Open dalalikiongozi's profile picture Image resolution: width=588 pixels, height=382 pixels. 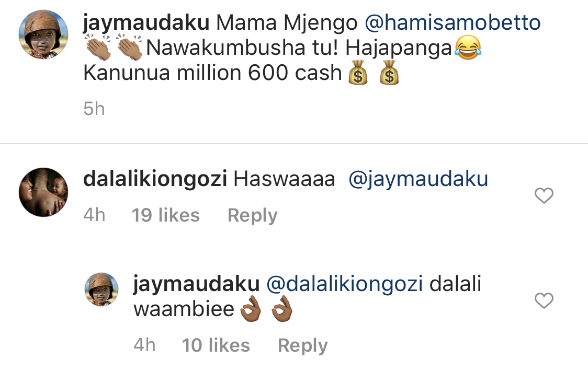(43, 192)
